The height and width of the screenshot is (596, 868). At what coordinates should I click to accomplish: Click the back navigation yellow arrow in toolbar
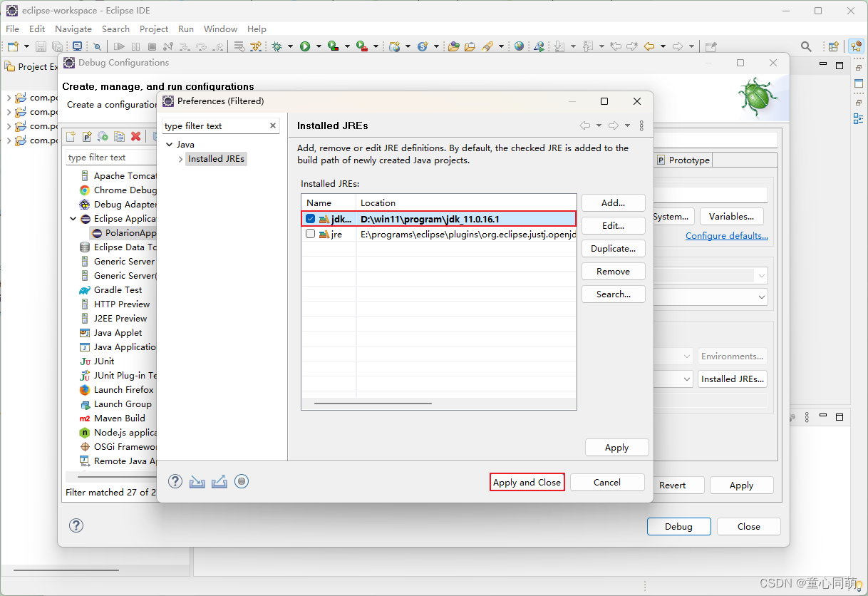[x=649, y=46]
